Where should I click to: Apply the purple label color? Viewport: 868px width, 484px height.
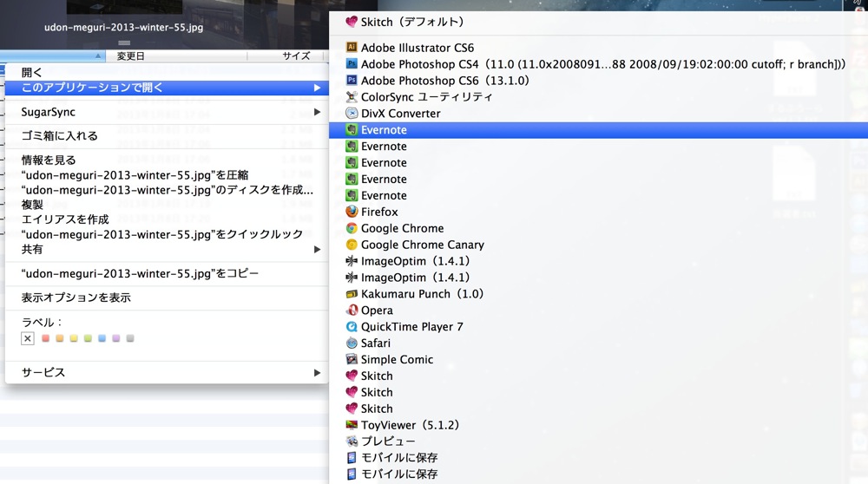(x=115, y=338)
